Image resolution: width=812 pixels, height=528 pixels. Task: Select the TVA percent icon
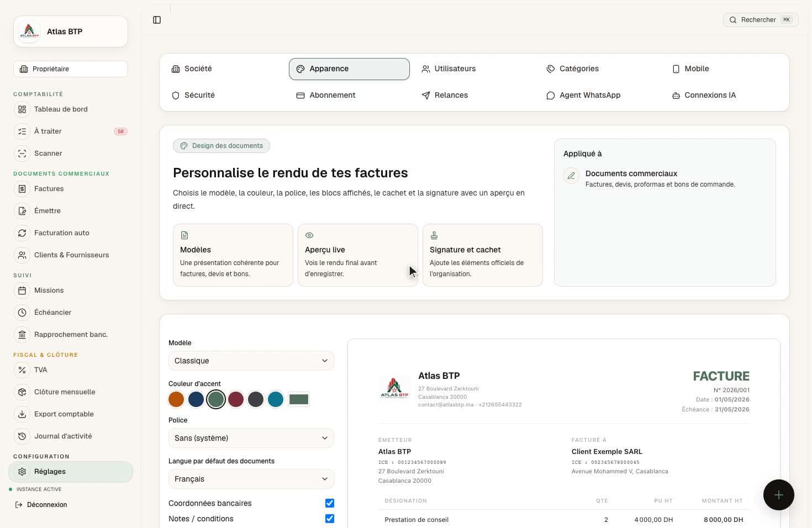pos(22,370)
